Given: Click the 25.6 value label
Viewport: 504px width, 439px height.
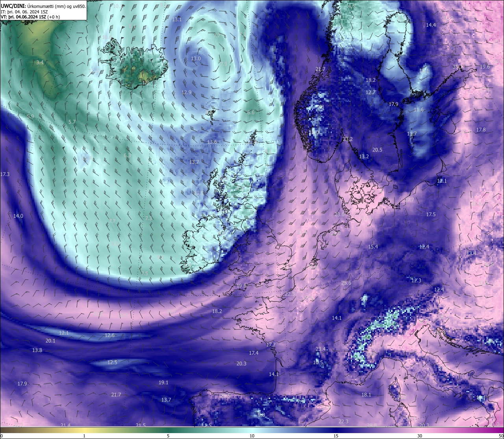Looking at the screenshot, I should pos(346,283).
